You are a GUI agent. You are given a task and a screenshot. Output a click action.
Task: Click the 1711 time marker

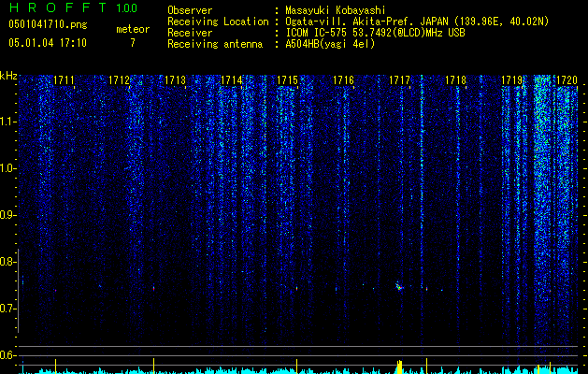point(64,80)
